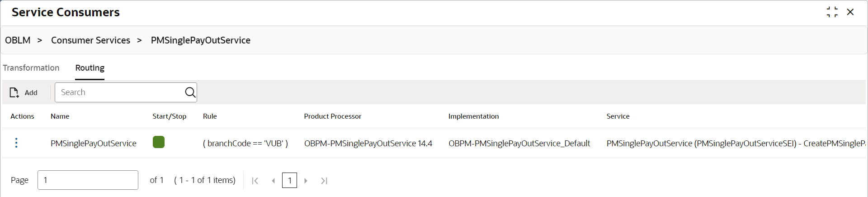The image size is (868, 197).
Task: Sort by the Name column header
Action: [x=60, y=116]
